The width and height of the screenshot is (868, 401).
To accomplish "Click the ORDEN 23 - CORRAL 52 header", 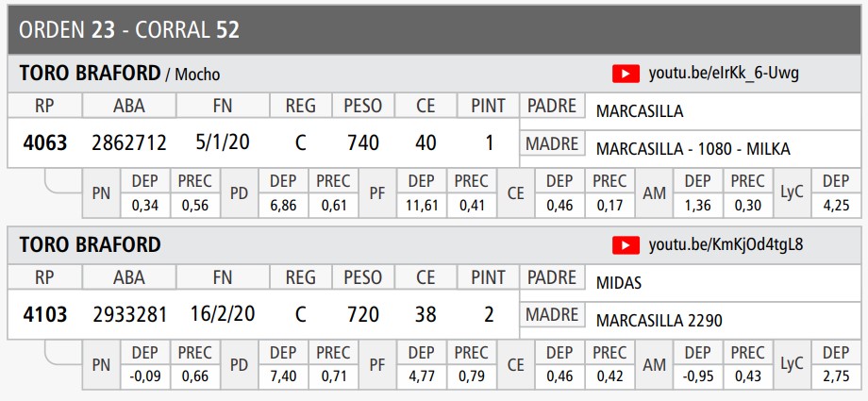I will (129, 29).
